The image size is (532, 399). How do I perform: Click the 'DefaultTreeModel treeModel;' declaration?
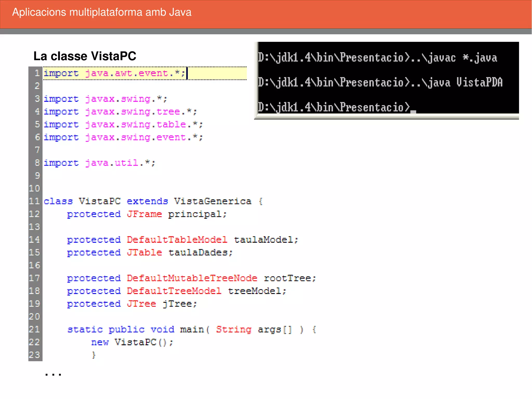[177, 291]
